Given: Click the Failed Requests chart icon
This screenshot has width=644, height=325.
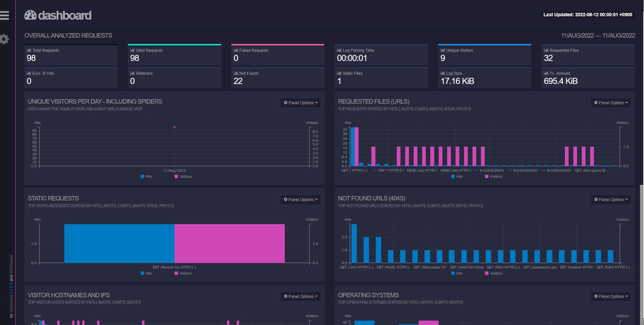Looking at the screenshot, I should pos(236,50).
